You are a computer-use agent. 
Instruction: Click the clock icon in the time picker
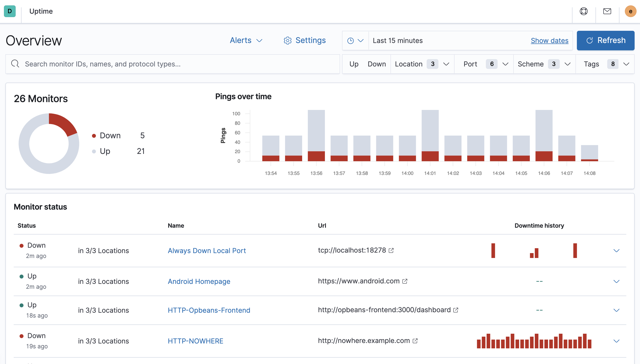[x=350, y=40]
